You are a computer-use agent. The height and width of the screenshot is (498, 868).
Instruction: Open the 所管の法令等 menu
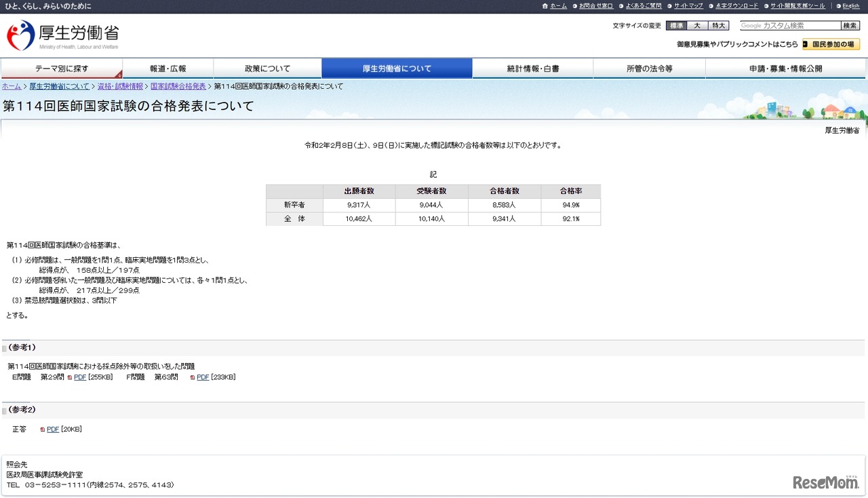[x=648, y=68]
